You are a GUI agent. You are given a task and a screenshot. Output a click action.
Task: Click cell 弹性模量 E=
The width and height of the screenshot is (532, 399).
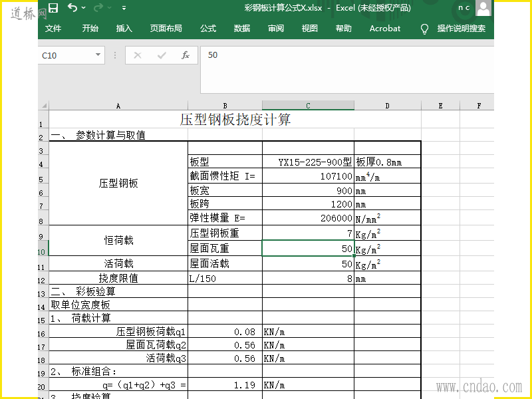(x=225, y=217)
